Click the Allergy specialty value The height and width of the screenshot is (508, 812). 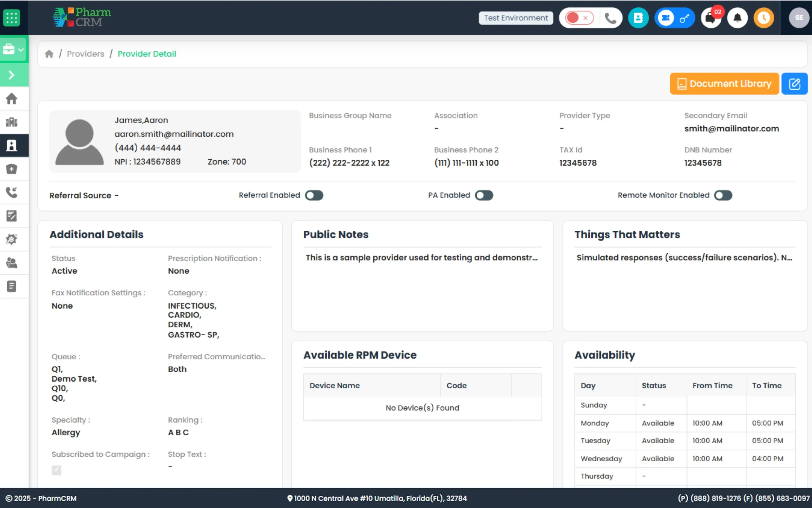66,433
